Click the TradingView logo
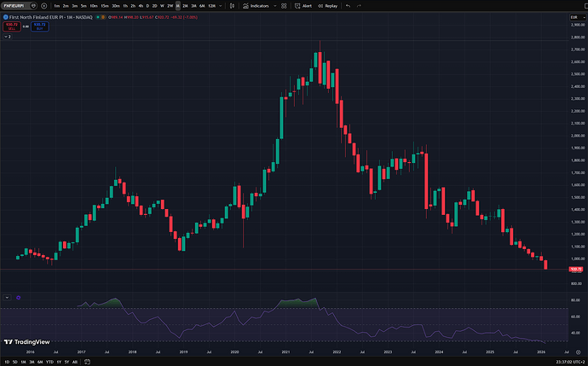 (x=26, y=341)
